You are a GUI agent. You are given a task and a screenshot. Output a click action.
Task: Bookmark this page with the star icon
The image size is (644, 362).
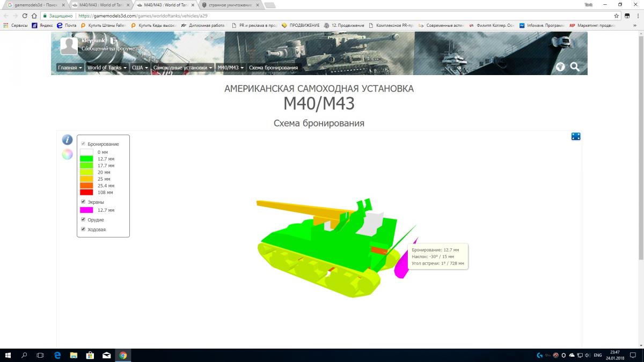pyautogui.click(x=617, y=16)
